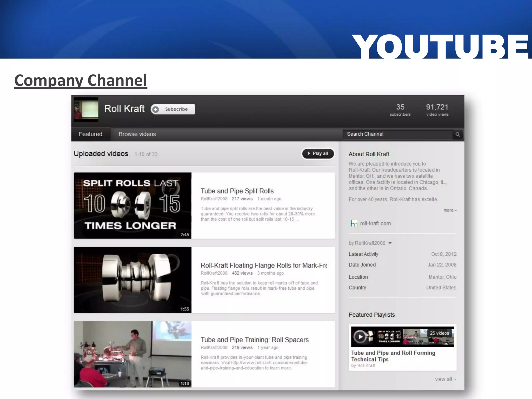532x399 pixels.
Task: Click by Roll Kraft under the playlist
Action: pyautogui.click(x=363, y=365)
